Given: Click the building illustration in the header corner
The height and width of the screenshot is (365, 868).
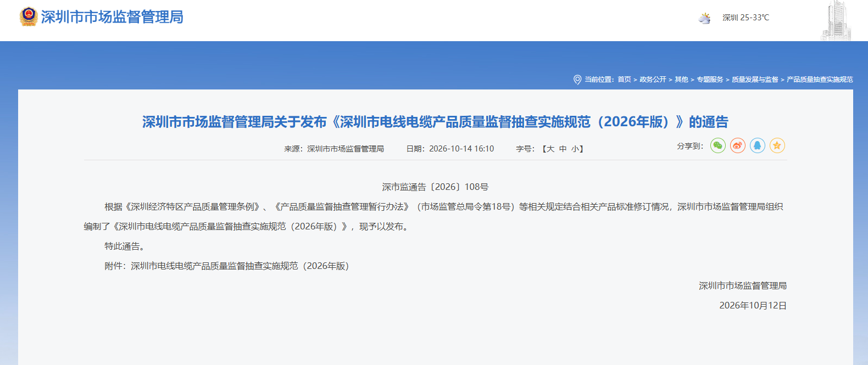Looking at the screenshot, I should tap(836, 20).
